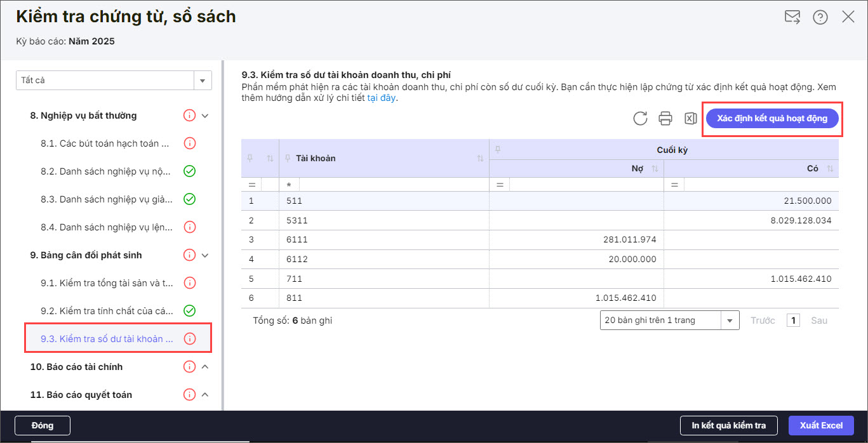Click Xác định kết quả hoạt động button

pyautogui.click(x=772, y=118)
